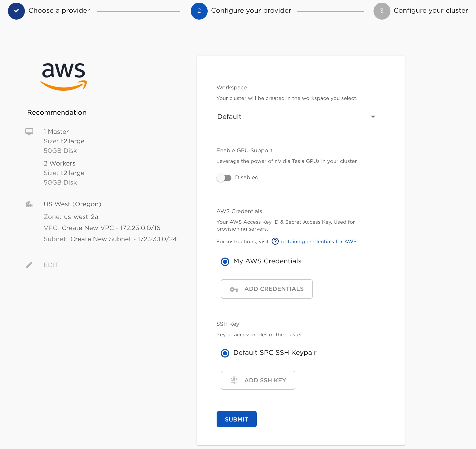Click the fingerprint icon on Add SSH Key
Image resolution: width=476 pixels, height=449 pixels.
tap(234, 380)
